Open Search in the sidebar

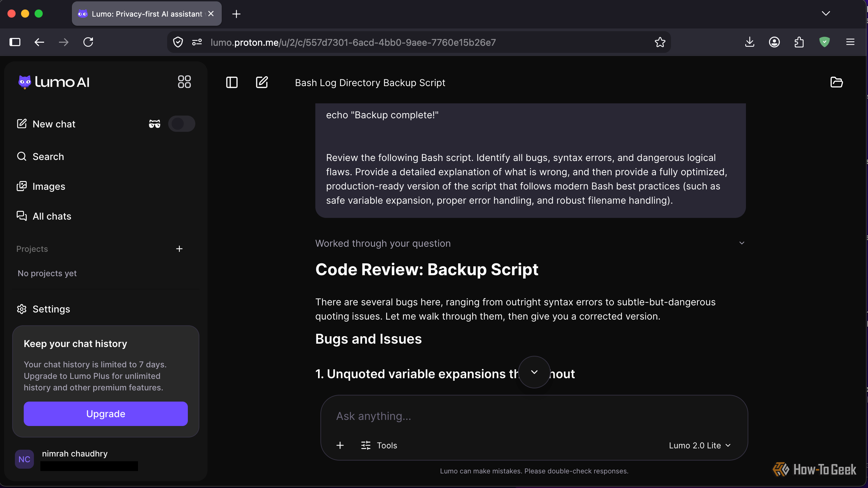pyautogui.click(x=40, y=157)
